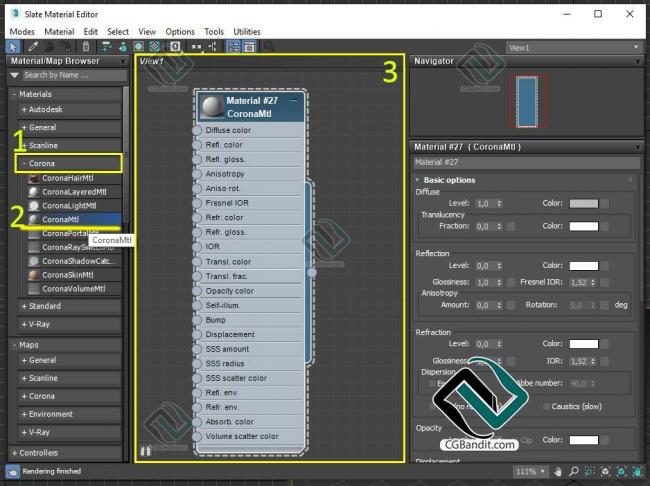Select the Zoom magnifier tool
This screenshot has height=486, width=650.
pyautogui.click(x=574, y=471)
